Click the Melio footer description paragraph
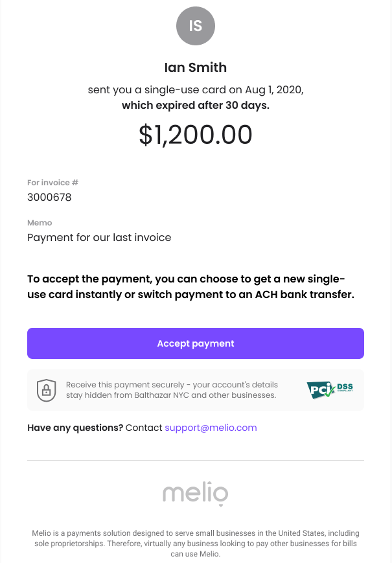 [x=196, y=544]
